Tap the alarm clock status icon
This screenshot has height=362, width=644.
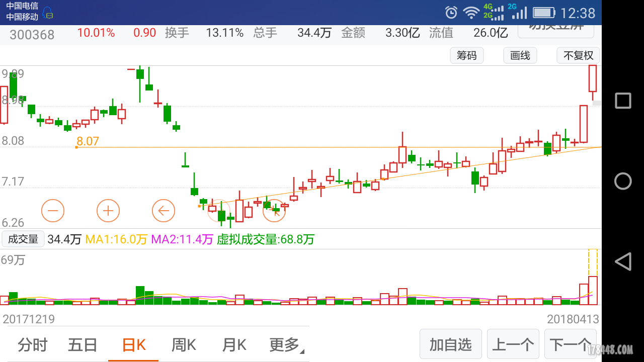pos(451,13)
